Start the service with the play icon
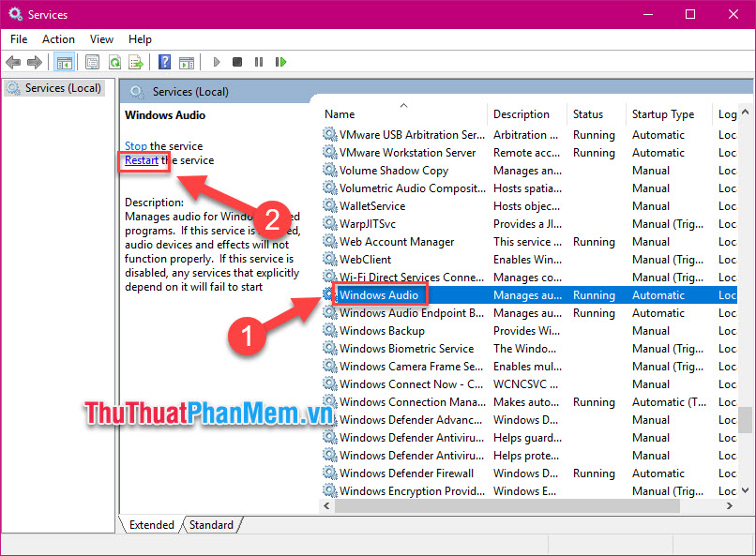The image size is (756, 556). tap(217, 62)
